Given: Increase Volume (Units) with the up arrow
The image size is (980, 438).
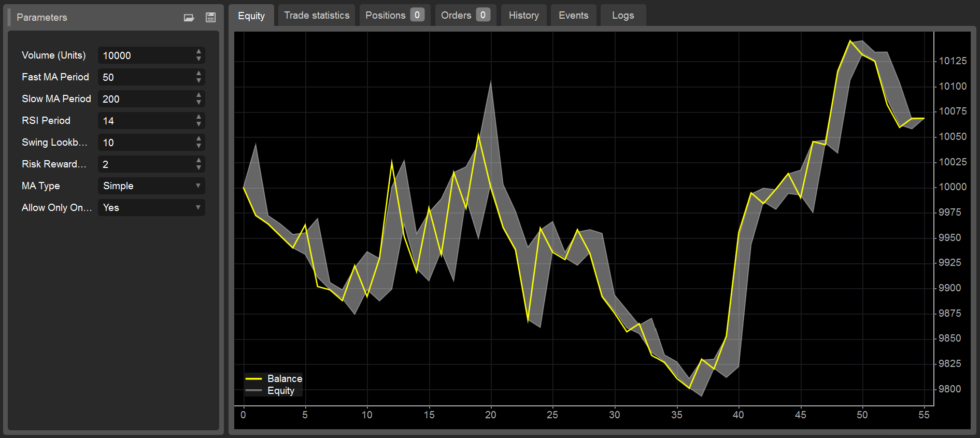Looking at the screenshot, I should (198, 52).
